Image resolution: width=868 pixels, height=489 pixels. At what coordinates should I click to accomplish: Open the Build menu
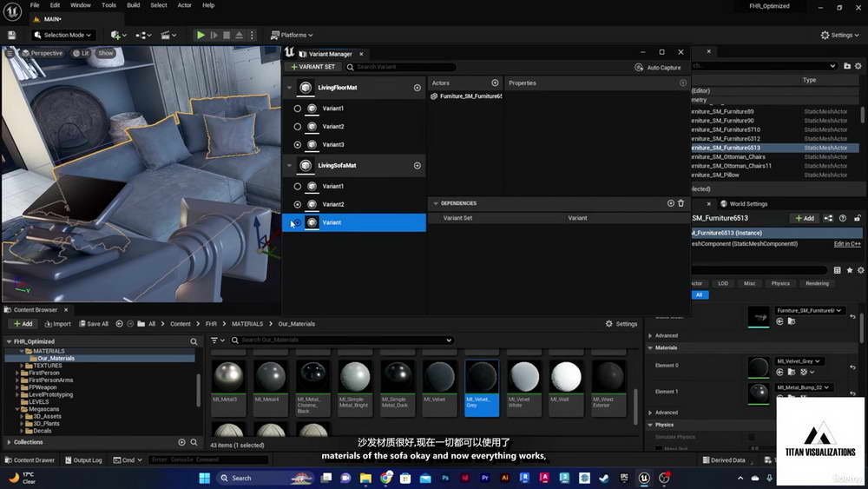tap(134, 5)
